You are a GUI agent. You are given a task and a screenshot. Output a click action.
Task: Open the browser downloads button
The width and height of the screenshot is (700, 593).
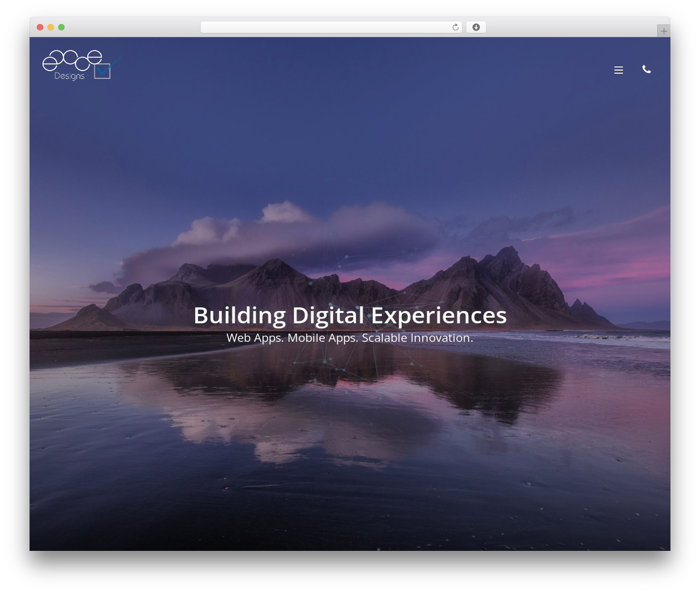(x=476, y=27)
